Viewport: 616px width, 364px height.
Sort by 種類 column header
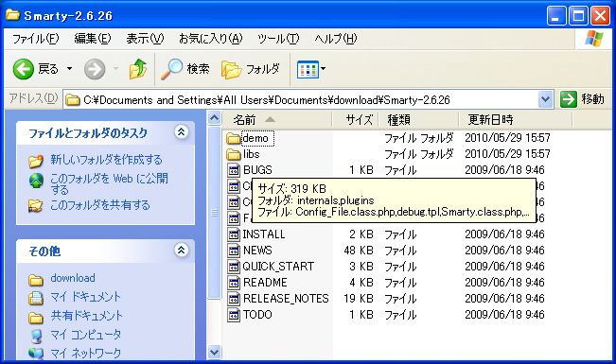[x=419, y=119]
